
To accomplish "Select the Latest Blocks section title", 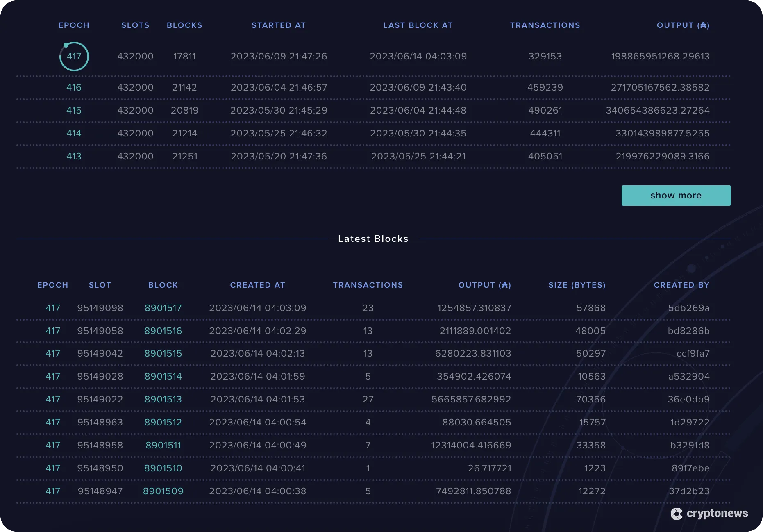I will [373, 239].
